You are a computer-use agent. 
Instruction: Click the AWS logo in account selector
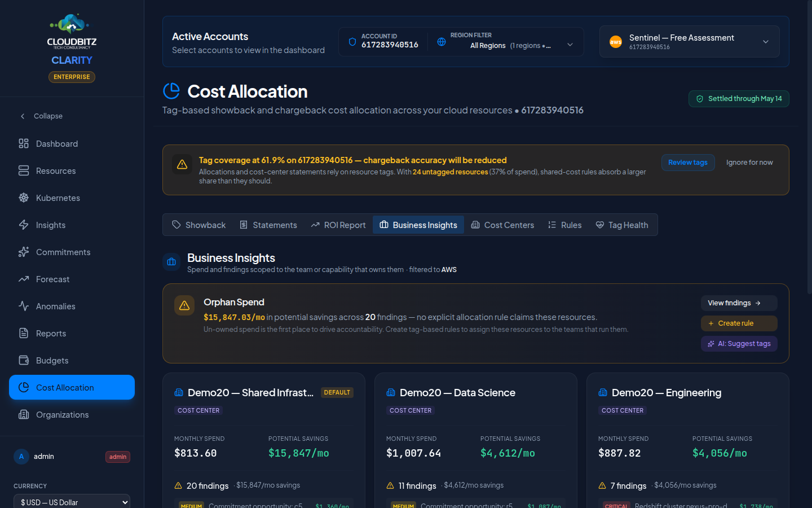click(x=616, y=42)
